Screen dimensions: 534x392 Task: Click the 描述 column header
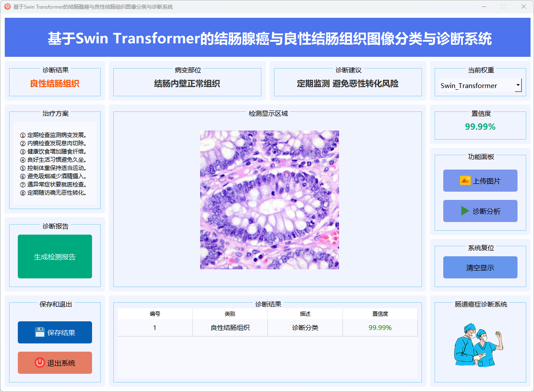[x=305, y=314]
